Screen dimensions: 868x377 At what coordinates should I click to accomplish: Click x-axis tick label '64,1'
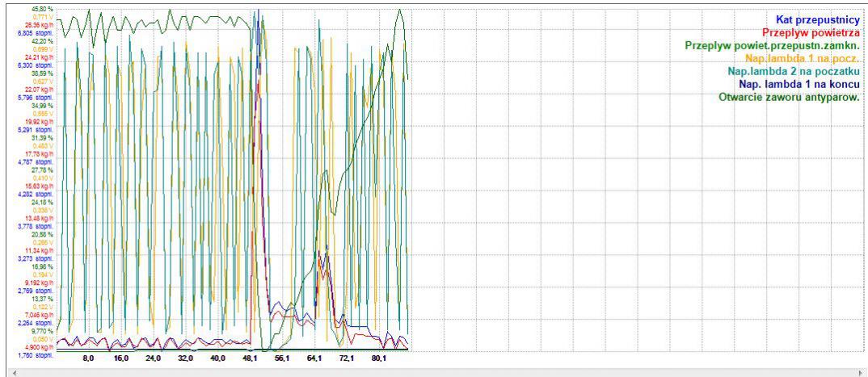point(314,358)
